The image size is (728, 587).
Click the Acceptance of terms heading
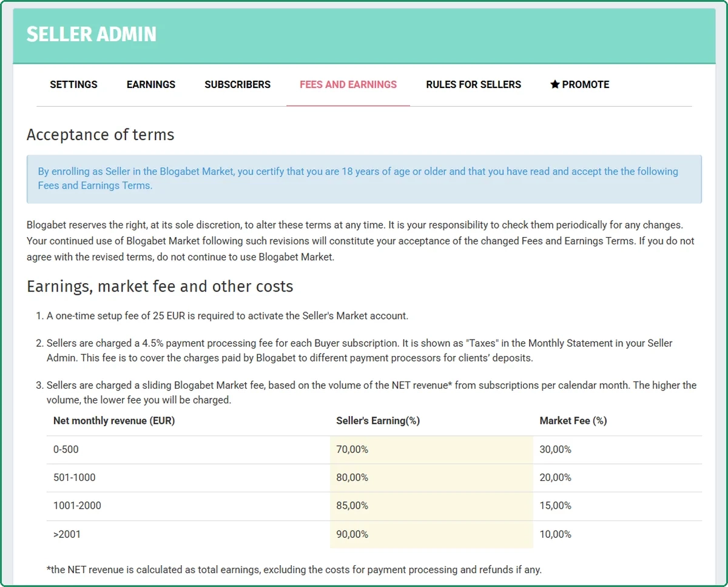(x=101, y=135)
